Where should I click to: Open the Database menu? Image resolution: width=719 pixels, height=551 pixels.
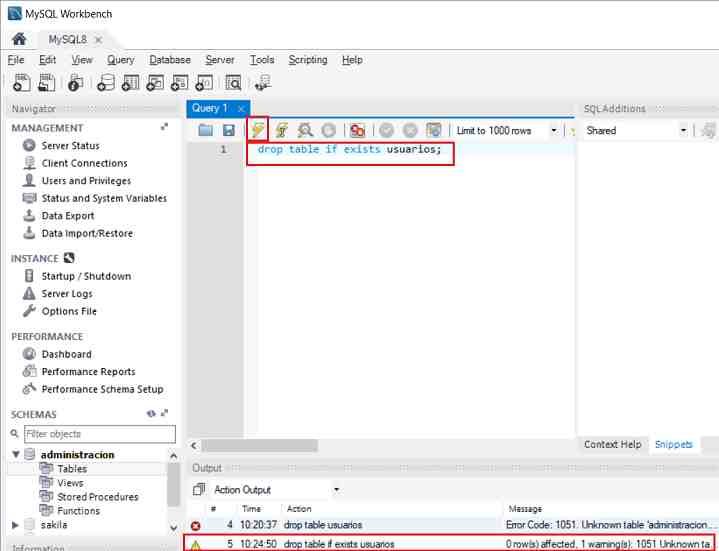169,60
